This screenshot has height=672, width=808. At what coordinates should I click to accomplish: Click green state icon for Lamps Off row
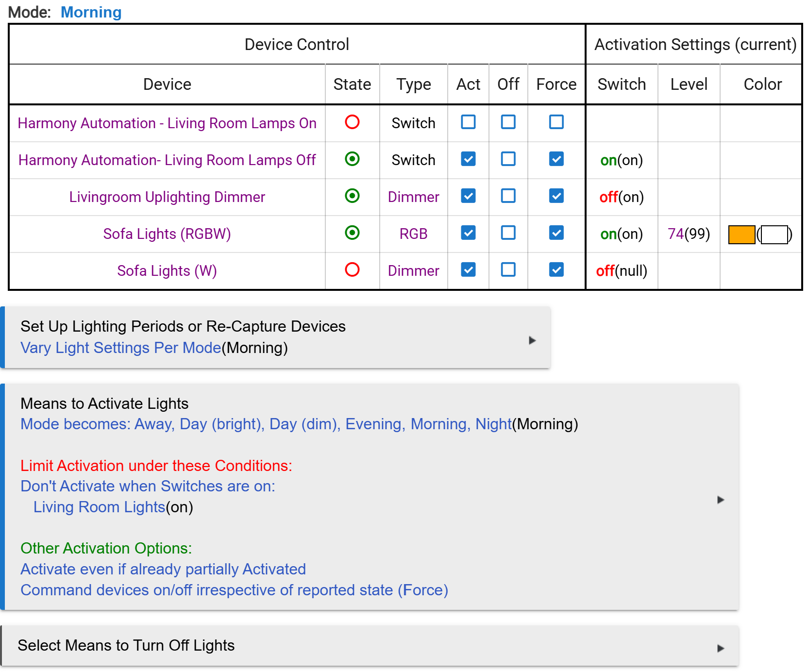[x=352, y=159]
